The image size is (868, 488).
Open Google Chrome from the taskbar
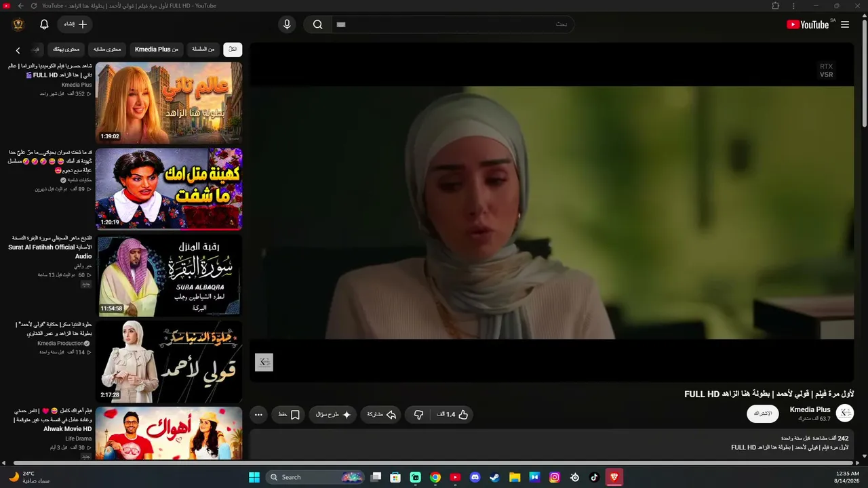click(x=435, y=477)
